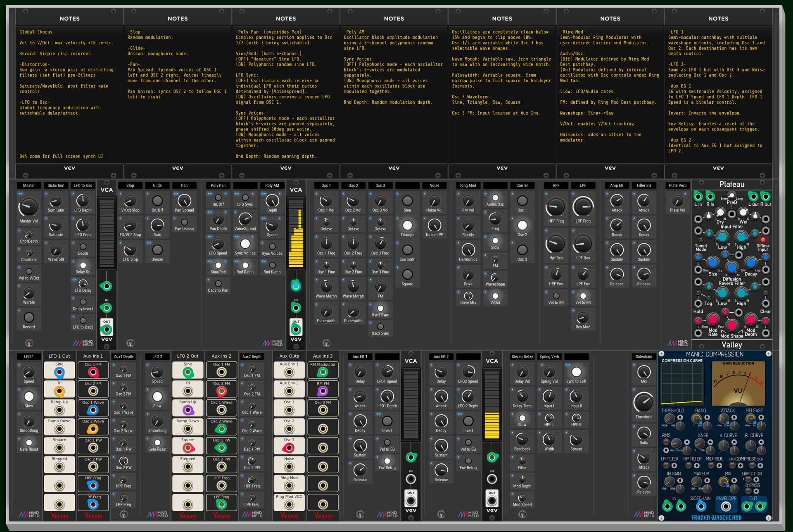793x532 pixels.
Task: Click the RM Modulator input jack
Action: pyautogui.click(x=323, y=372)
